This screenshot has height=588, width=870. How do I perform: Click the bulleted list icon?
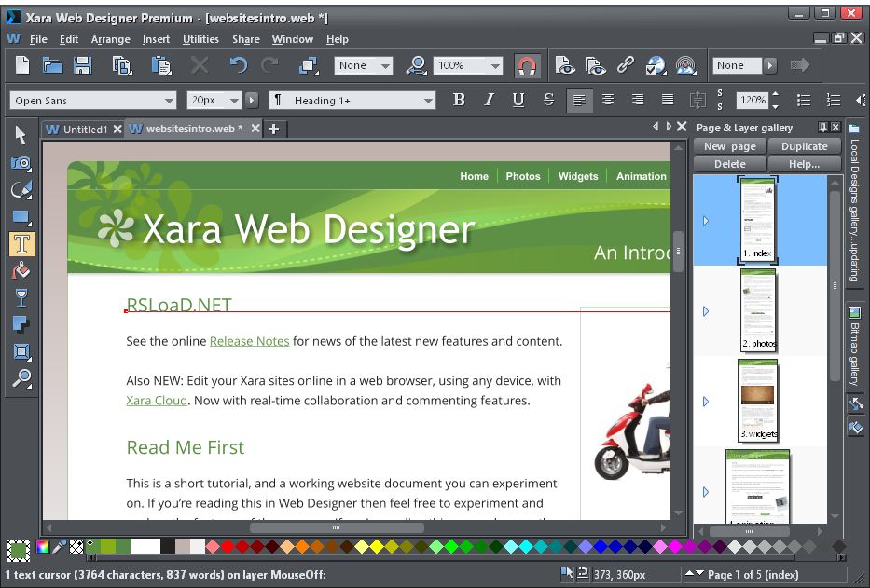tap(804, 100)
